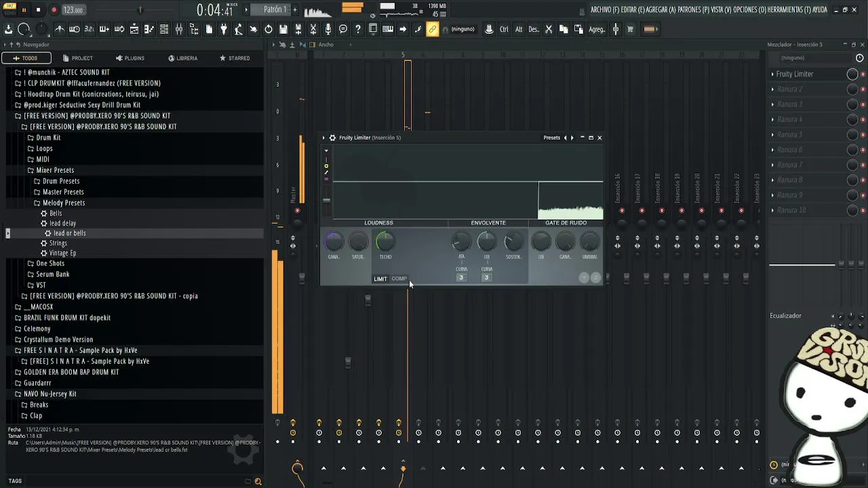
Task: Select the Bells mixer preset
Action: click(55, 213)
